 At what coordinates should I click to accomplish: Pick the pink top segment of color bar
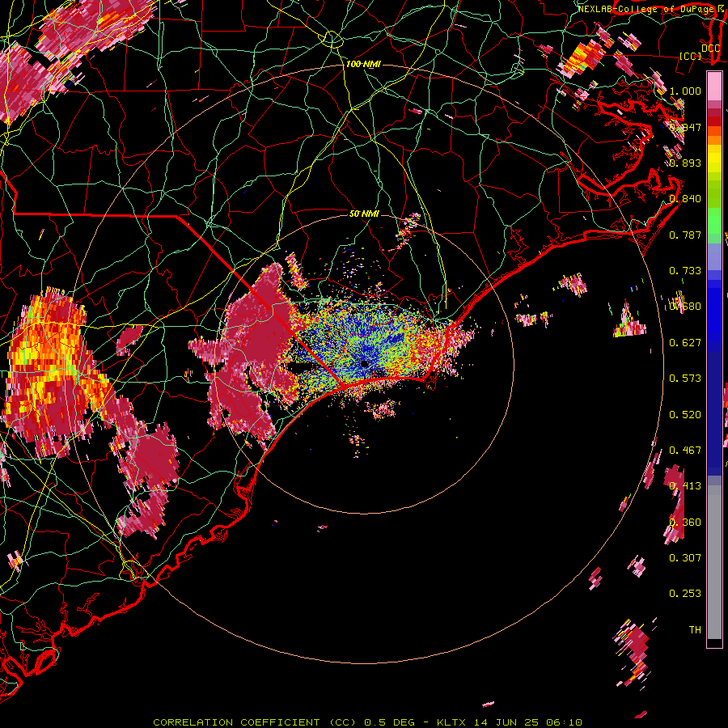[714, 87]
